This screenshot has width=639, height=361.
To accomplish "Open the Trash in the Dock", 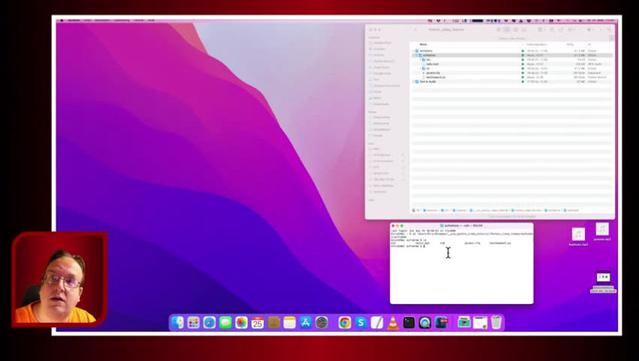I will click(496, 323).
